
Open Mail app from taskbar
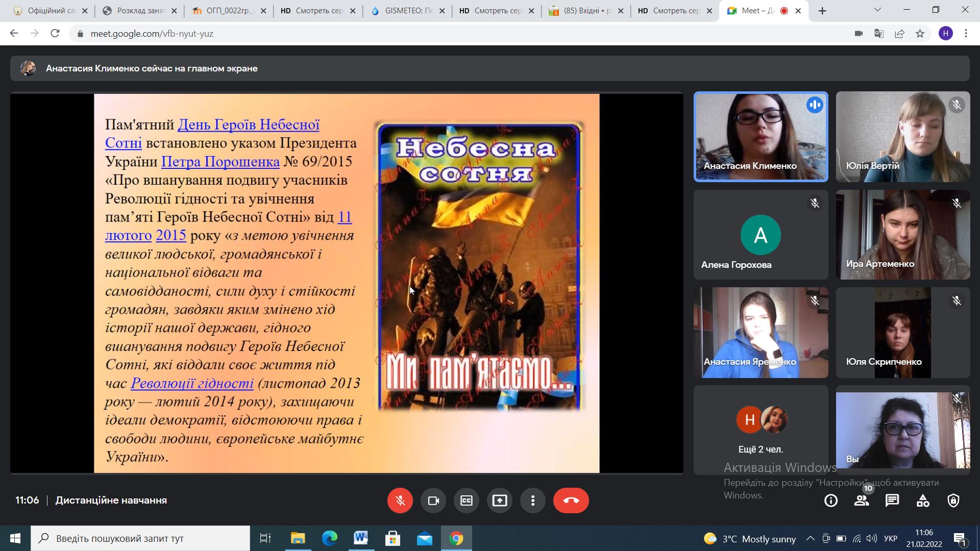[x=424, y=538]
